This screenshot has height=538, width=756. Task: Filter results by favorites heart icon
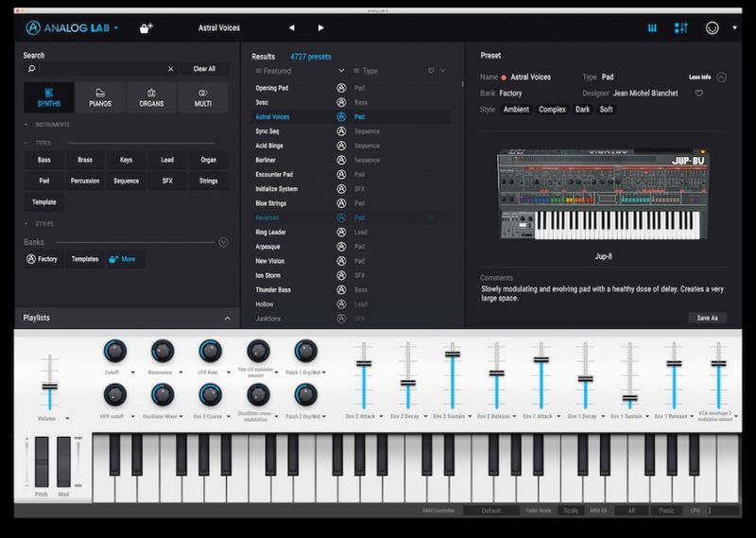[431, 71]
